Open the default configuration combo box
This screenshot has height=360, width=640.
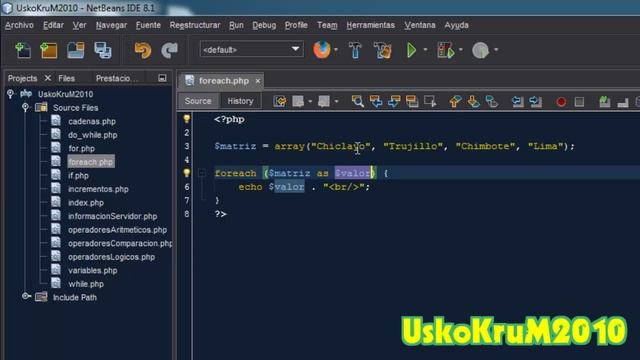[x=251, y=50]
